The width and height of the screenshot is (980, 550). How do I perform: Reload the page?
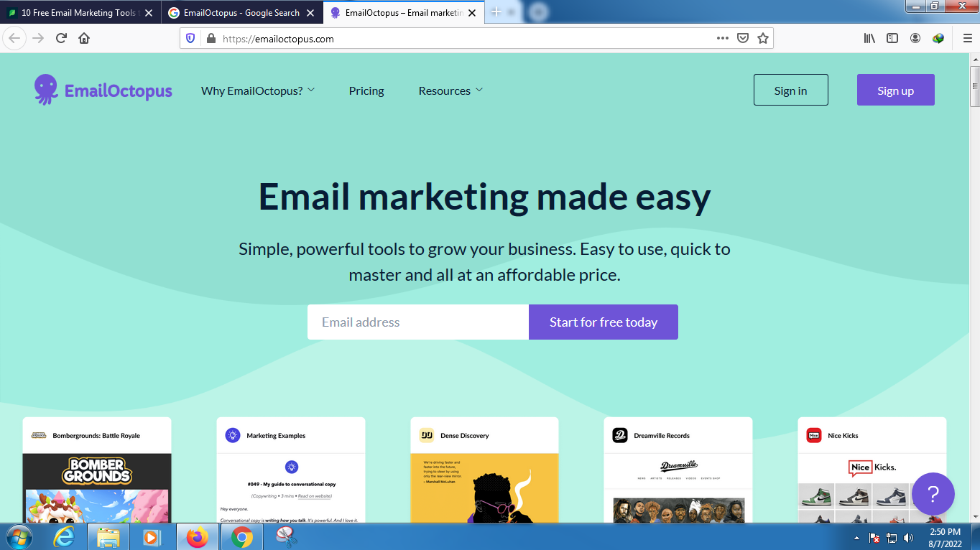coord(61,39)
